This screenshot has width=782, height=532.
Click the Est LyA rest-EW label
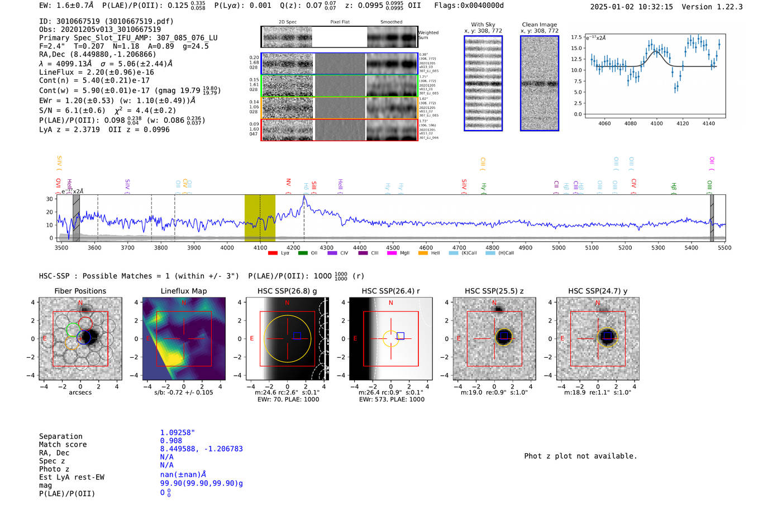[x=71, y=477]
